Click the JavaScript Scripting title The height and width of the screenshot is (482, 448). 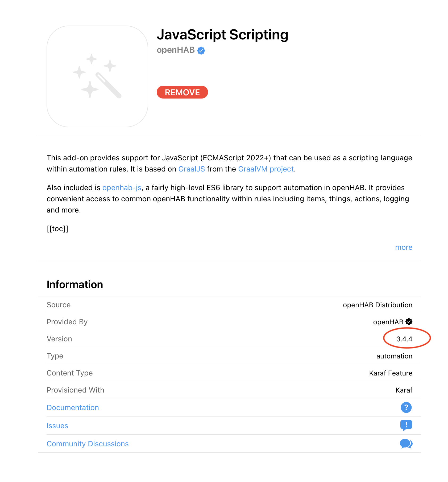click(222, 35)
